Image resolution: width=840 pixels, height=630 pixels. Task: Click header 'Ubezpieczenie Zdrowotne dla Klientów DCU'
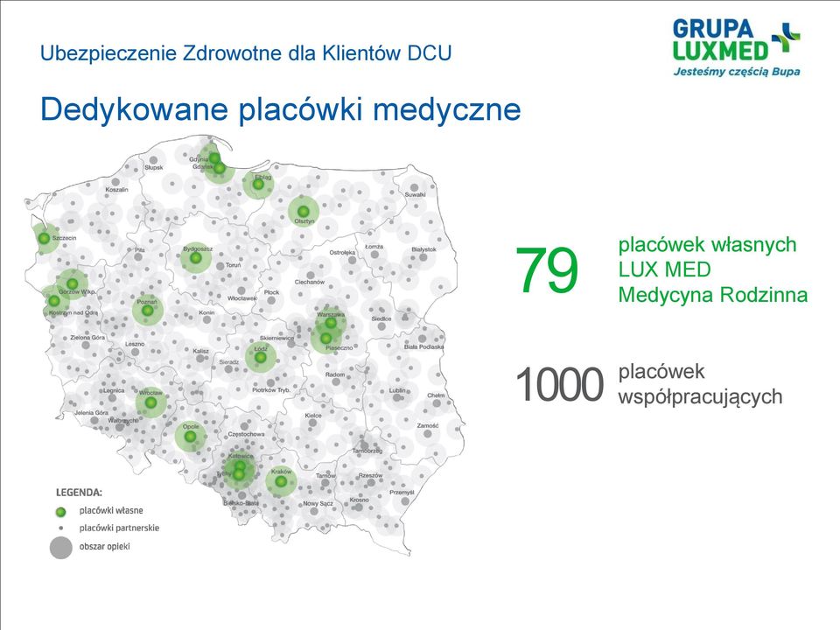coord(246,53)
